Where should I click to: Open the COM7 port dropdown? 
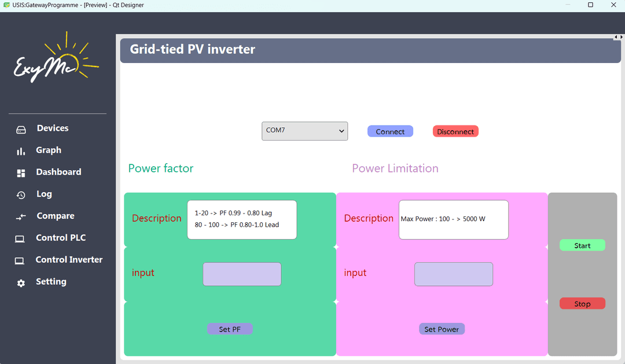(x=304, y=131)
